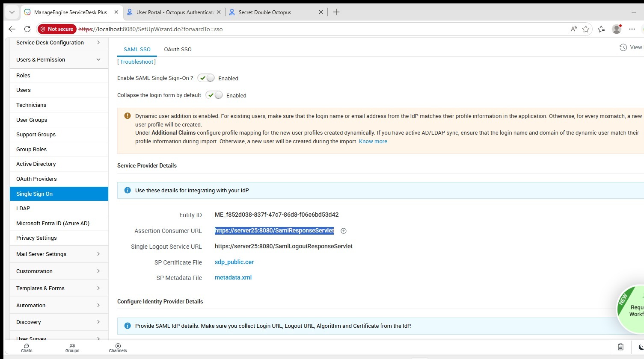Image resolution: width=644 pixels, height=359 pixels.
Task: Toggle Collapse the login form by default
Action: click(214, 95)
